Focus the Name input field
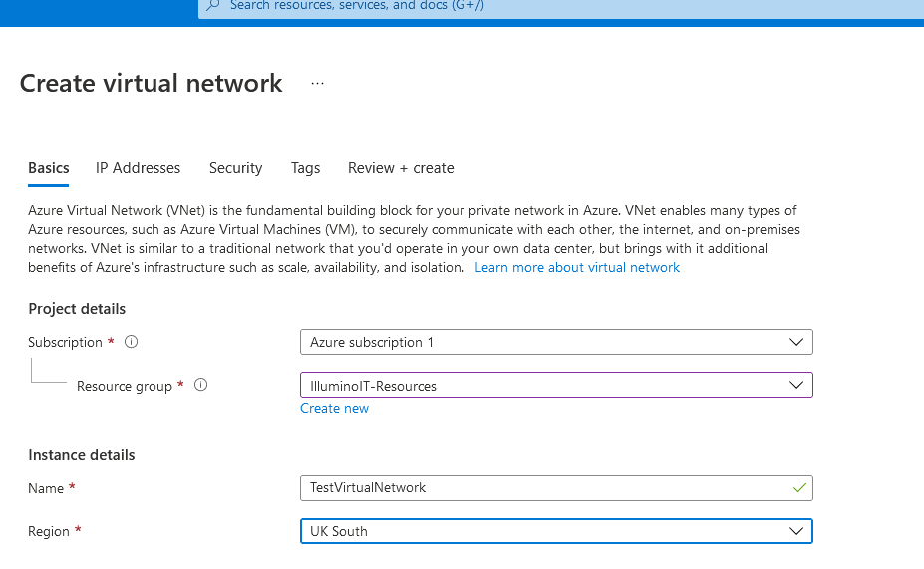Screen dimensions: 924x569 [x=556, y=488]
